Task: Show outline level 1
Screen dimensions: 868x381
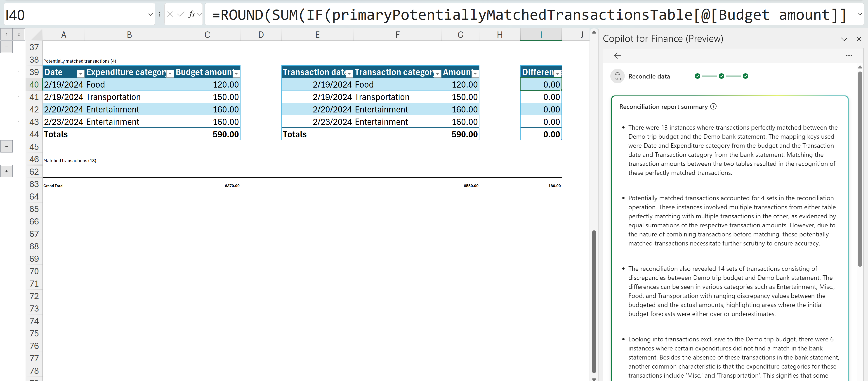Action: click(6, 34)
